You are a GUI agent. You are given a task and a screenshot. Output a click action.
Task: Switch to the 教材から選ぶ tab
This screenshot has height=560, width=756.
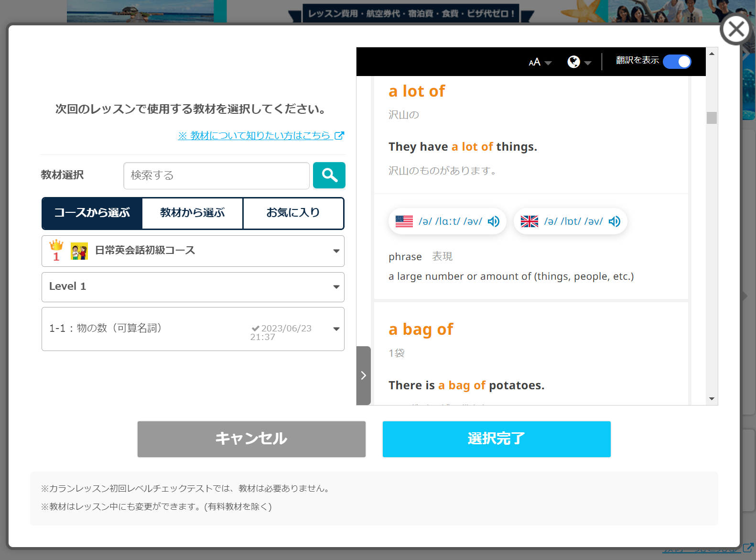pyautogui.click(x=193, y=213)
